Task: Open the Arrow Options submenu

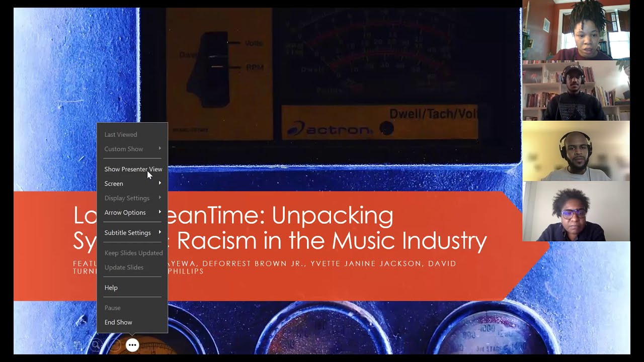Action: tap(132, 212)
